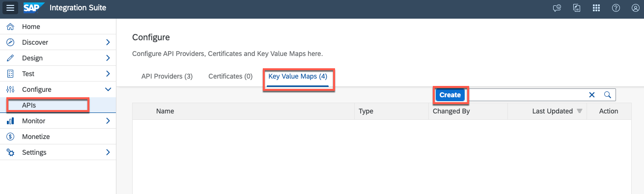Switch to the API Providers tab
Viewport: 644px width, 194px height.
[167, 77]
